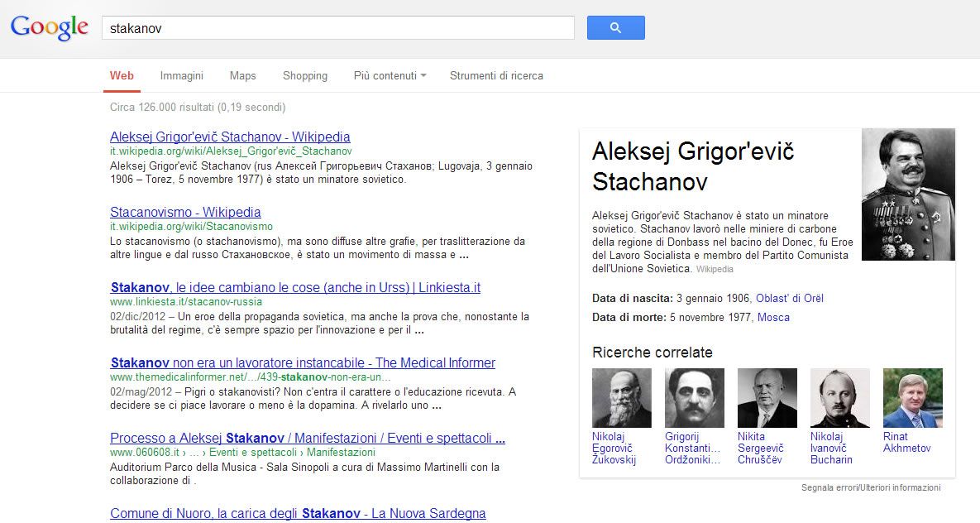Image resolution: width=980 pixels, height=523 pixels.
Task: Open the Linkiesta.it Stakanov article
Action: (x=295, y=287)
